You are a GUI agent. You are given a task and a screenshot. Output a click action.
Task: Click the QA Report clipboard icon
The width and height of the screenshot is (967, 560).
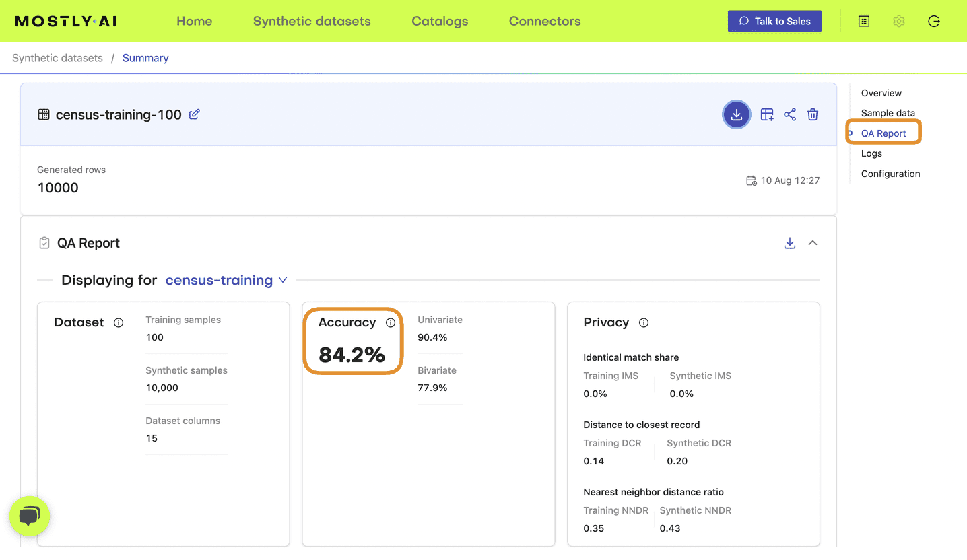[x=44, y=243]
